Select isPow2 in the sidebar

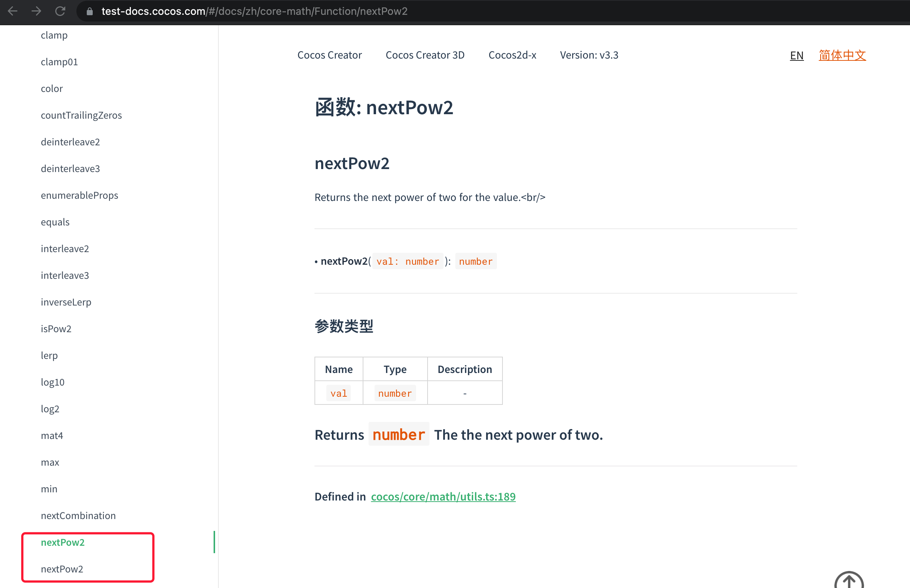click(56, 329)
